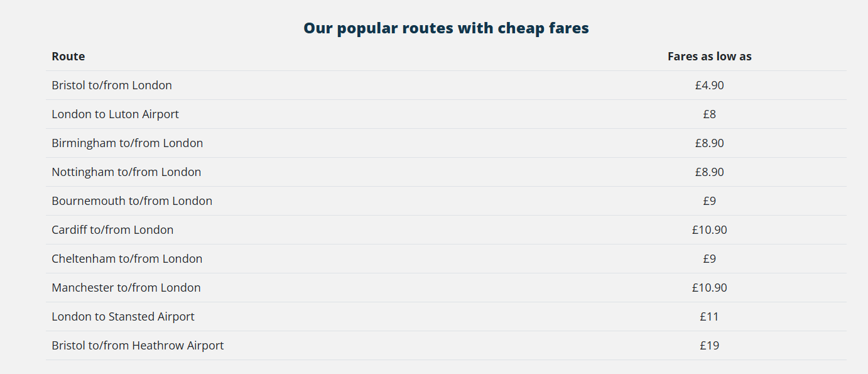Click the "Route" column header
The width and height of the screenshot is (868, 374).
click(68, 57)
